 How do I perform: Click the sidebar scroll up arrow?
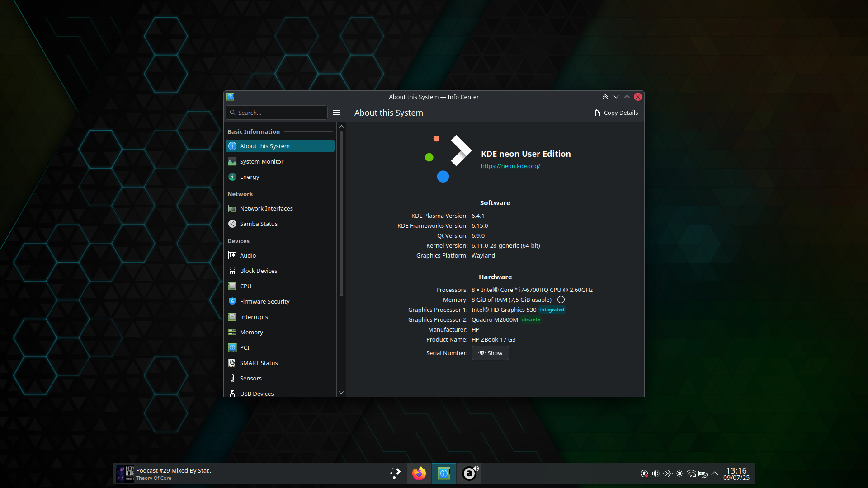[341, 127]
